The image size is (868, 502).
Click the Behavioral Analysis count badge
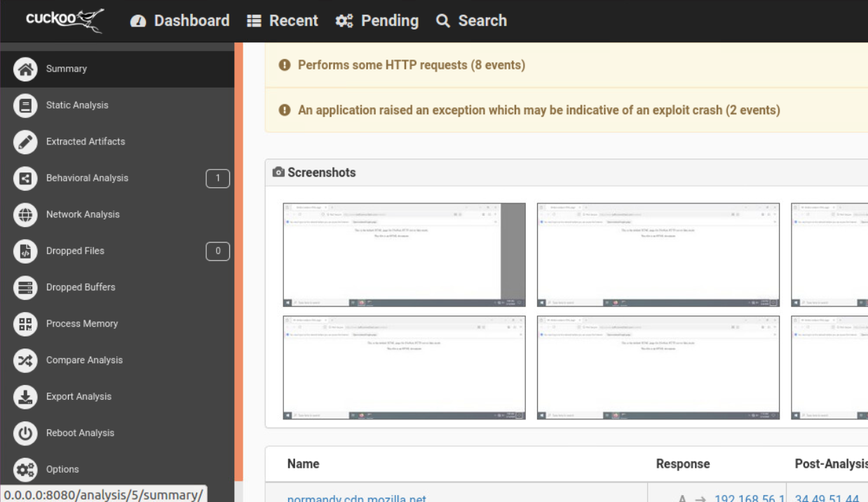click(217, 179)
